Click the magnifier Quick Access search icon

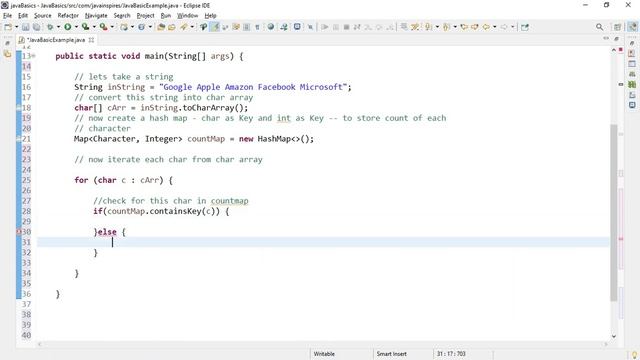599,27
